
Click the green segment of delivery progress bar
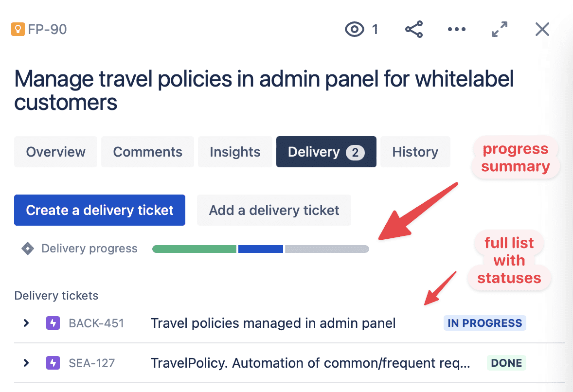pyautogui.click(x=195, y=249)
